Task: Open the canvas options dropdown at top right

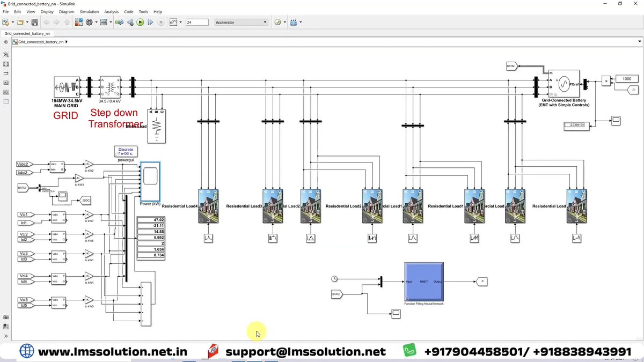Action: [x=639, y=41]
